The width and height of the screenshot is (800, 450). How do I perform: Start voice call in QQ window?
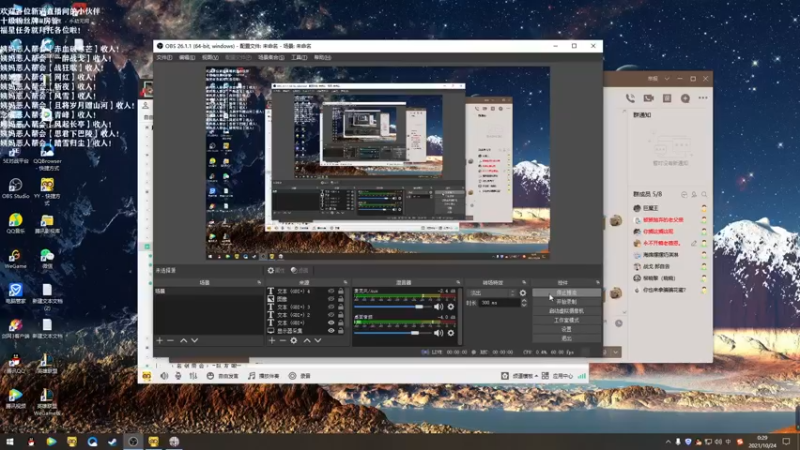pos(631,98)
